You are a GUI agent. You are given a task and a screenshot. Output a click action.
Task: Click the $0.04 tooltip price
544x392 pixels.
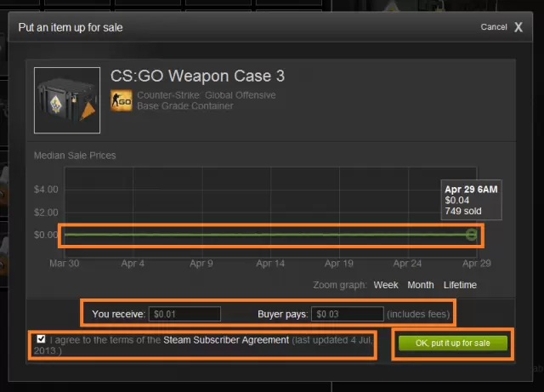click(x=457, y=201)
